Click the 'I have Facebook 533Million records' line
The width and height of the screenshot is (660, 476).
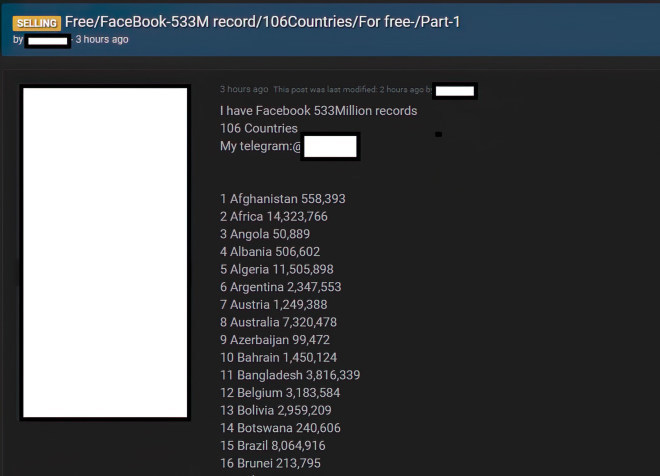point(318,111)
